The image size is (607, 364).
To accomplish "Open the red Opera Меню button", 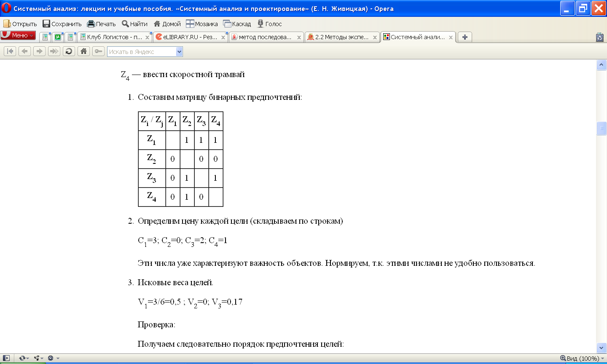I will [18, 35].
